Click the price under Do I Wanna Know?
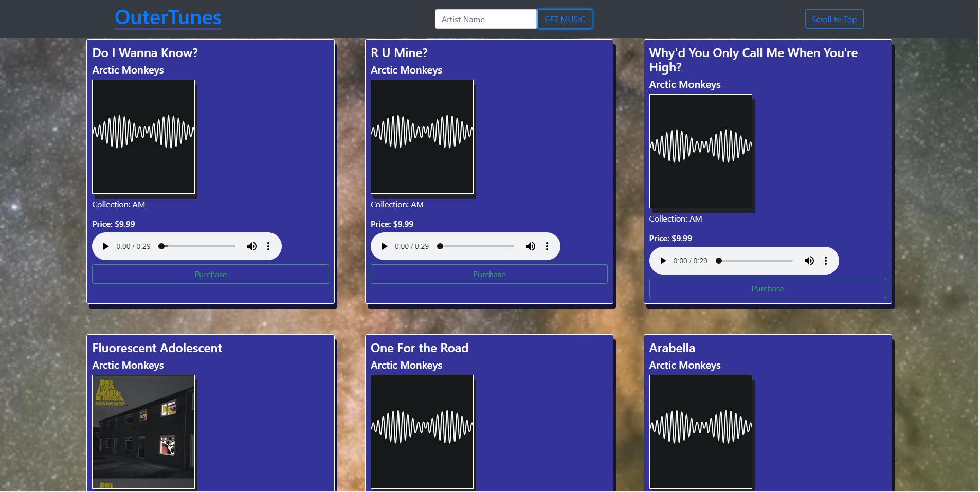The width and height of the screenshot is (980, 492). [114, 224]
